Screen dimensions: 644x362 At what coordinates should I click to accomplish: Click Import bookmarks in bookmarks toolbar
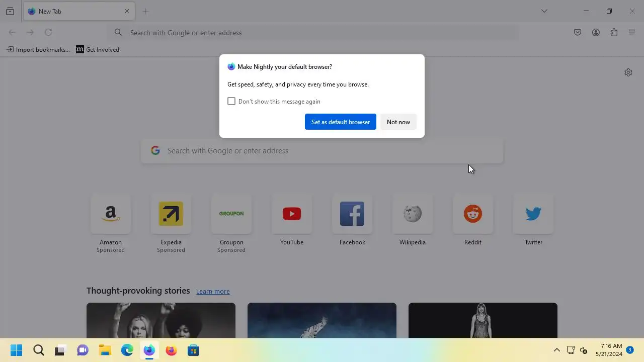(38, 49)
